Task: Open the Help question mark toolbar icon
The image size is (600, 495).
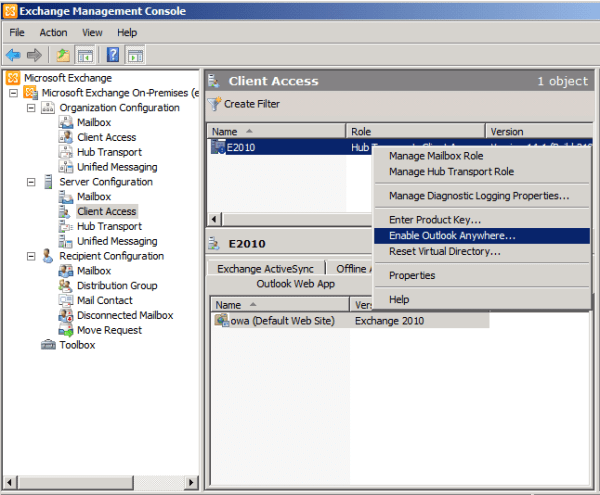Action: point(113,55)
